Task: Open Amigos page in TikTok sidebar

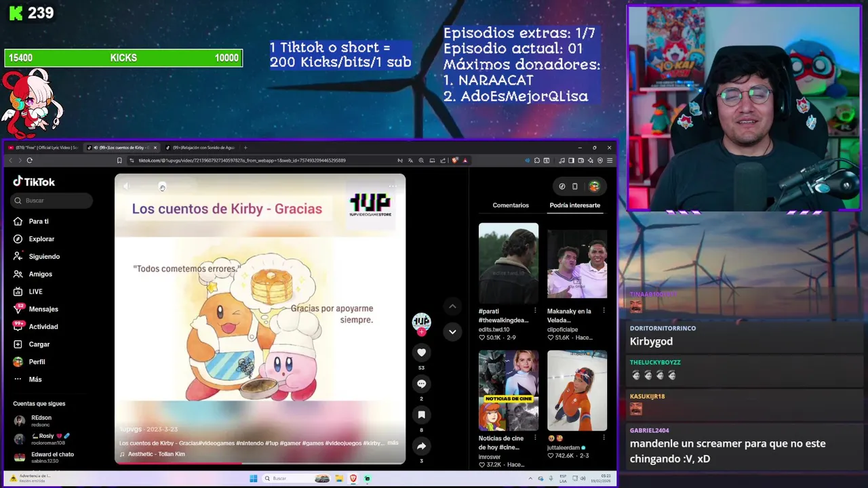Action: (x=33, y=274)
